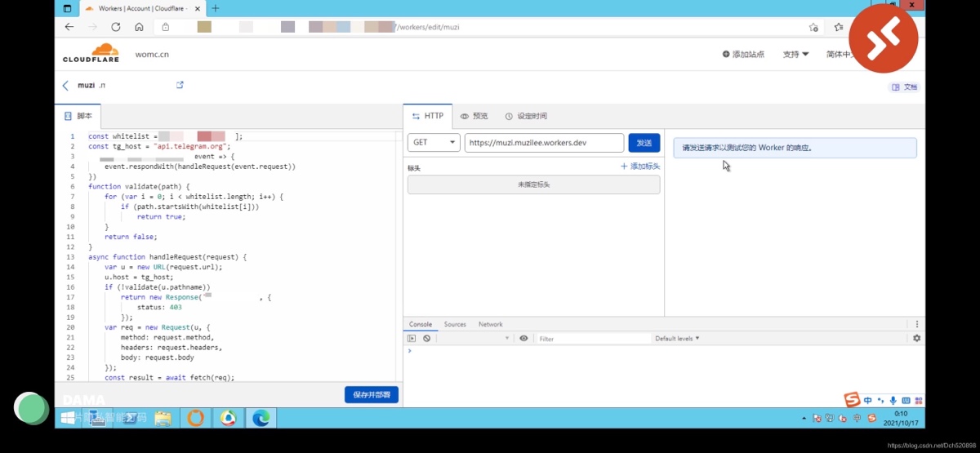
Task: Open console settings gear icon
Action: tap(916, 338)
